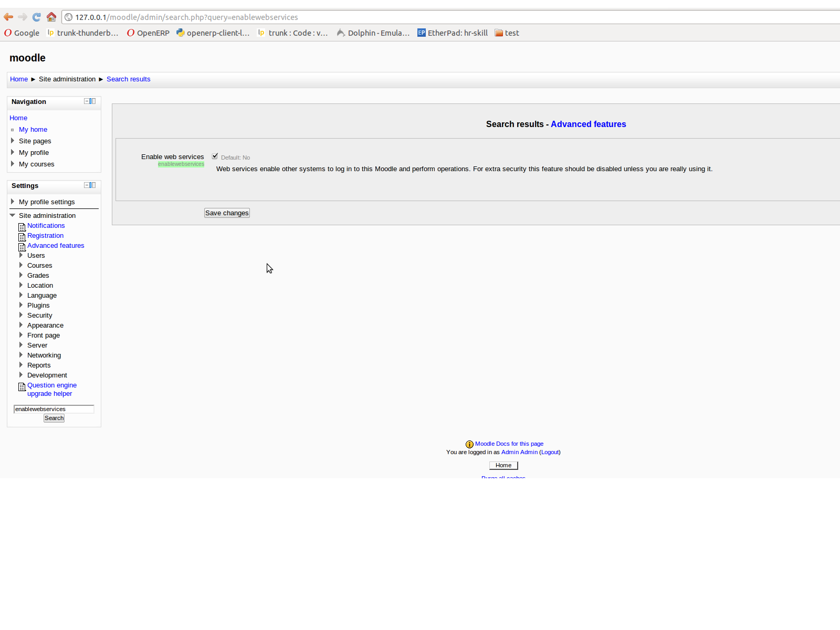The image size is (840, 630).
Task: Expand the Plugins admin section
Action: coord(21,305)
